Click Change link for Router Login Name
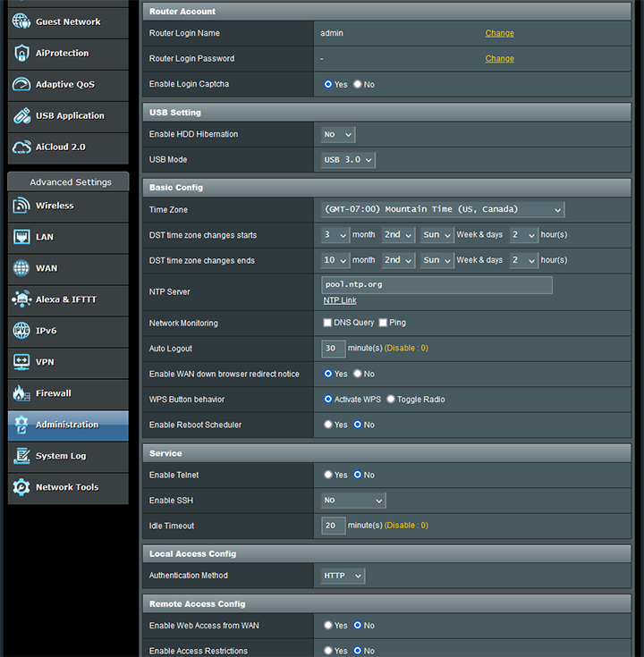This screenshot has height=657, width=644. click(499, 33)
